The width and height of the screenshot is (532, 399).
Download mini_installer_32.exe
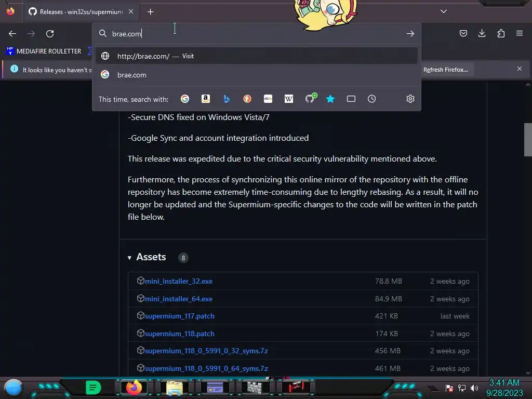[179, 281]
